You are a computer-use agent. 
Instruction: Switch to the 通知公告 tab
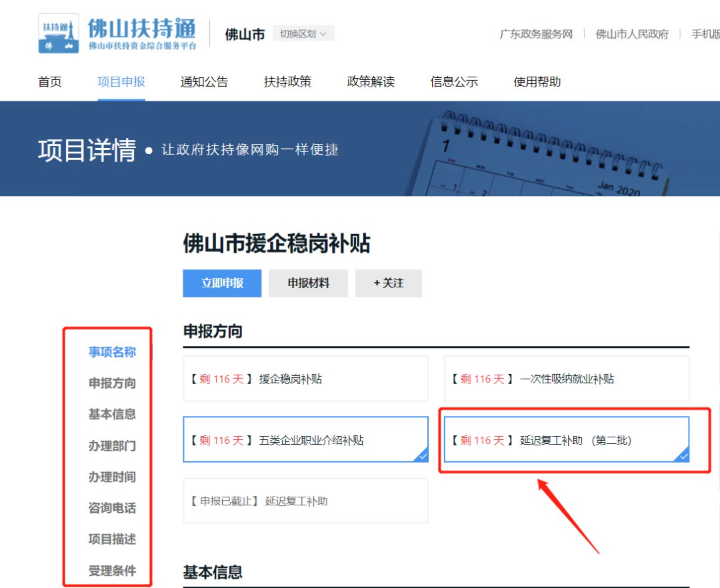[204, 82]
